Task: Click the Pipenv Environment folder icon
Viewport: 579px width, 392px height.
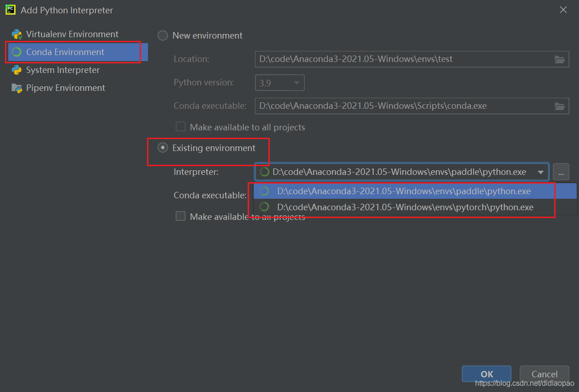Action: tap(17, 88)
